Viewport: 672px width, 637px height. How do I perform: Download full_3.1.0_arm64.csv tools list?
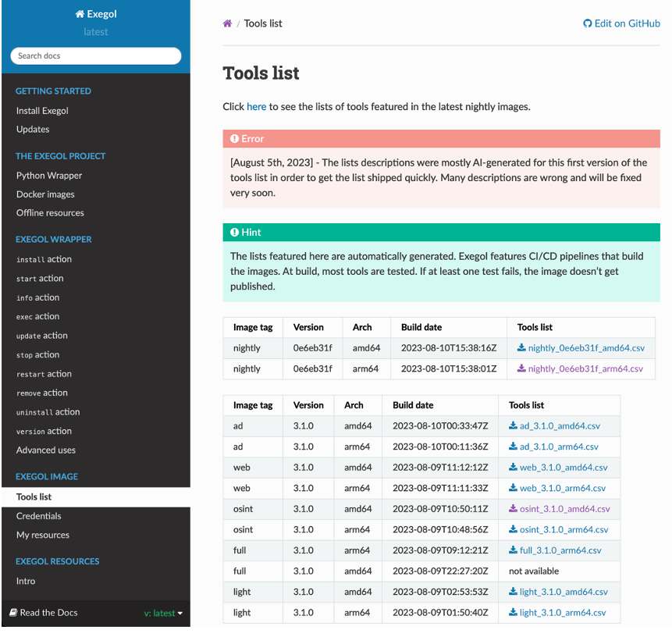click(555, 550)
